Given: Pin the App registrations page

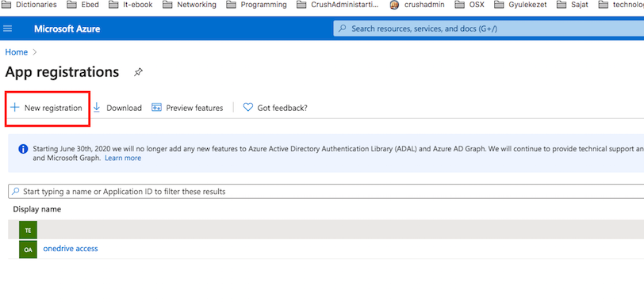Looking at the screenshot, I should [x=139, y=73].
